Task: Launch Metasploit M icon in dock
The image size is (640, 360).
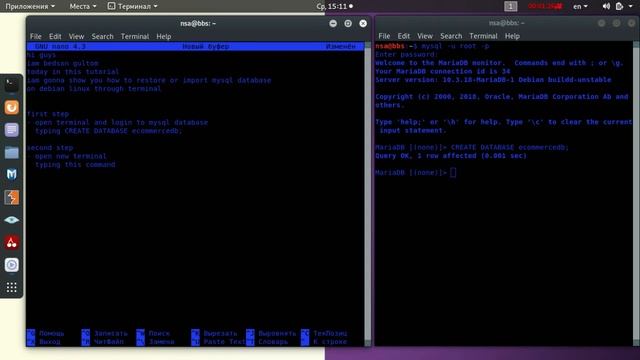Action: [11, 175]
